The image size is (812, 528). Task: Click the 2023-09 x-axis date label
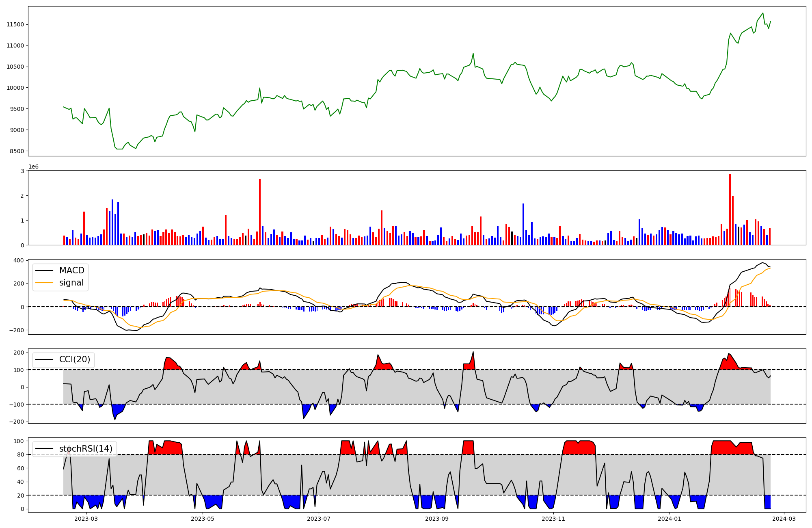437,519
